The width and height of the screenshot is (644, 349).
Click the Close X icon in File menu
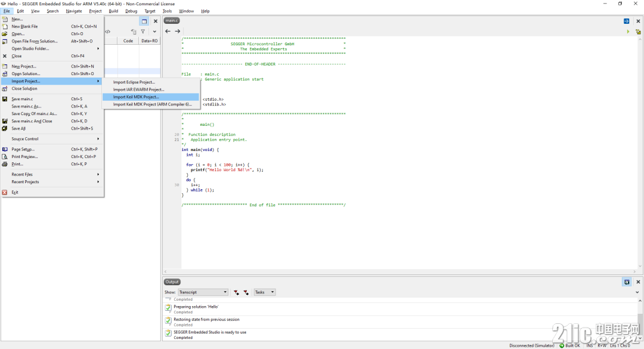click(5, 56)
